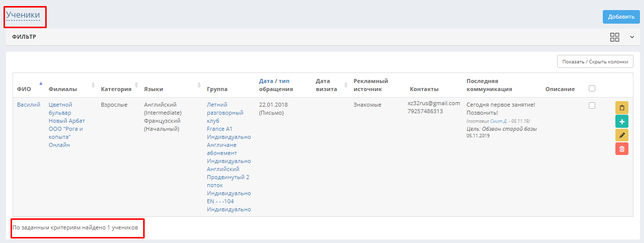
Task: Click the sort arrows next to Категория
Action: (x=136, y=85)
